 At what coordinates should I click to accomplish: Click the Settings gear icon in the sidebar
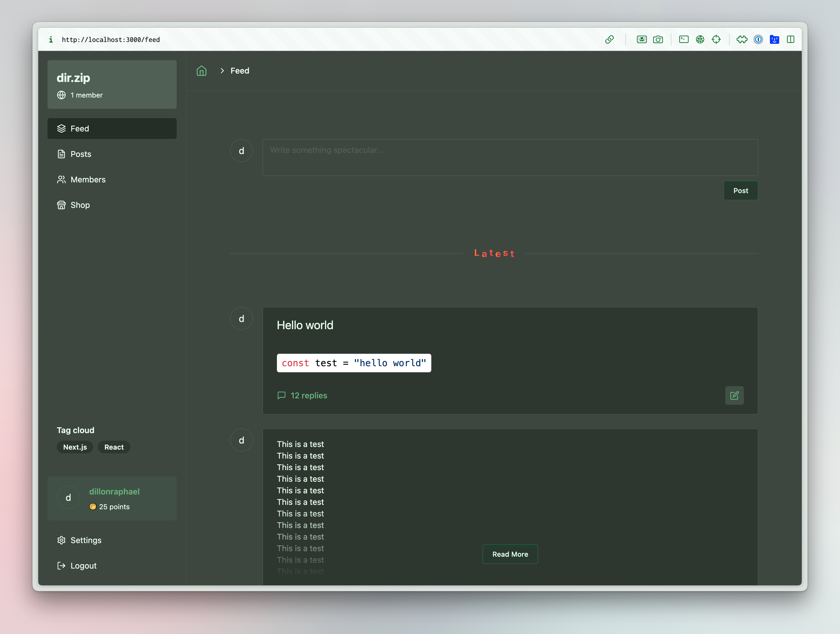click(61, 540)
